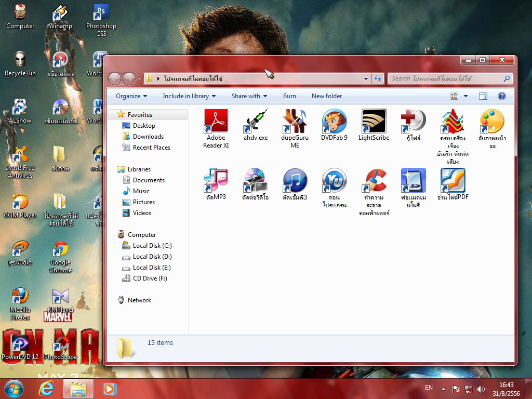This screenshot has height=399, width=532.
Task: Click the Burn toolbar button
Action: [289, 96]
